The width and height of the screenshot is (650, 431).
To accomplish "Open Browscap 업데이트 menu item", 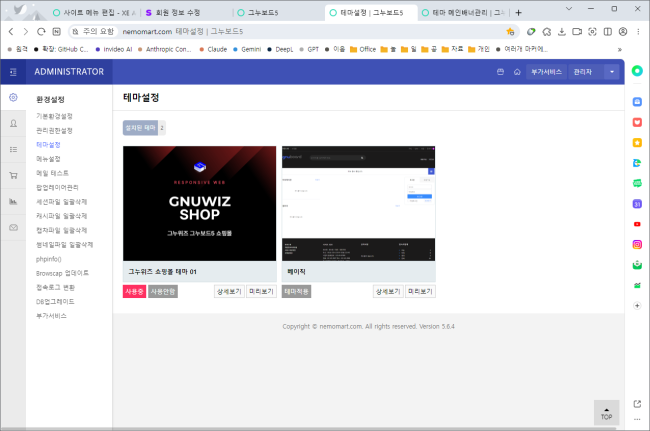I will coord(62,273).
